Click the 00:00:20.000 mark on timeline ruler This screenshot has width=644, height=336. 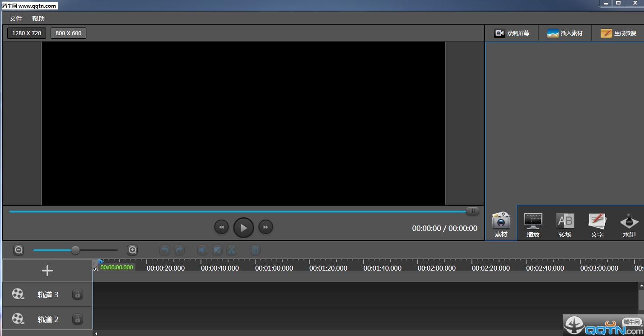pyautogui.click(x=166, y=268)
